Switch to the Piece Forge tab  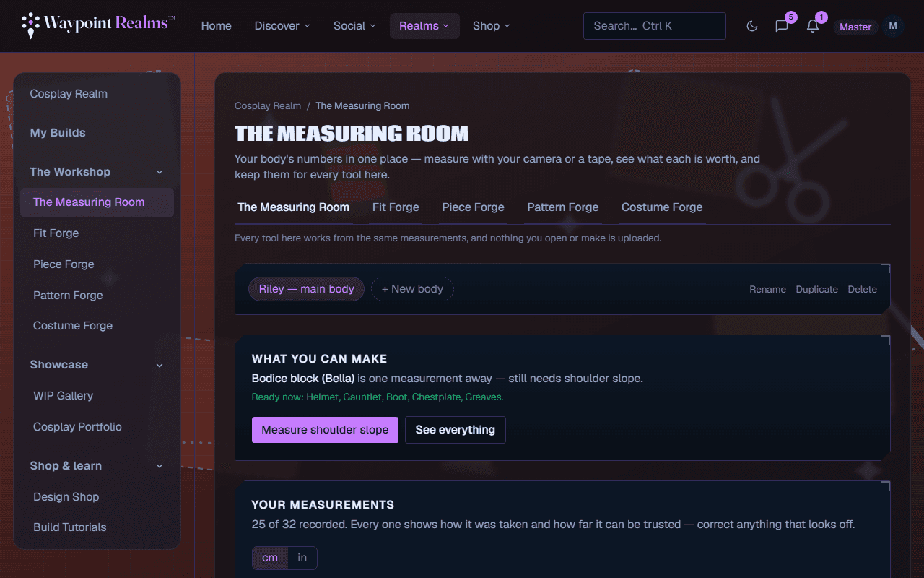coord(473,207)
